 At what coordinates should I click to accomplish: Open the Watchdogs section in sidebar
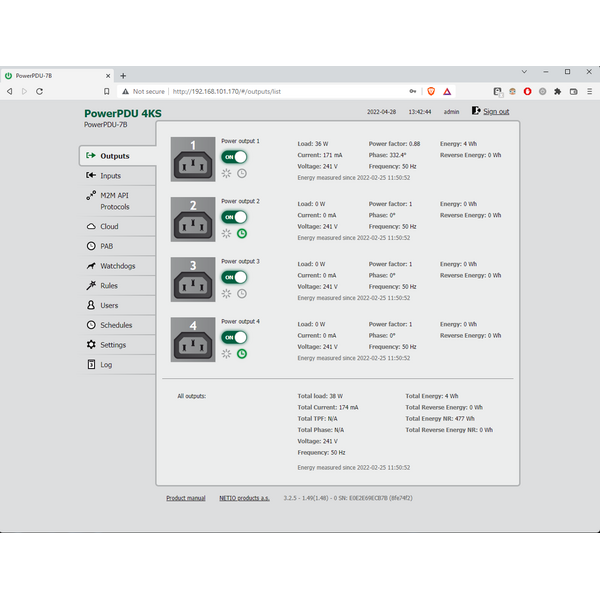pos(117,266)
